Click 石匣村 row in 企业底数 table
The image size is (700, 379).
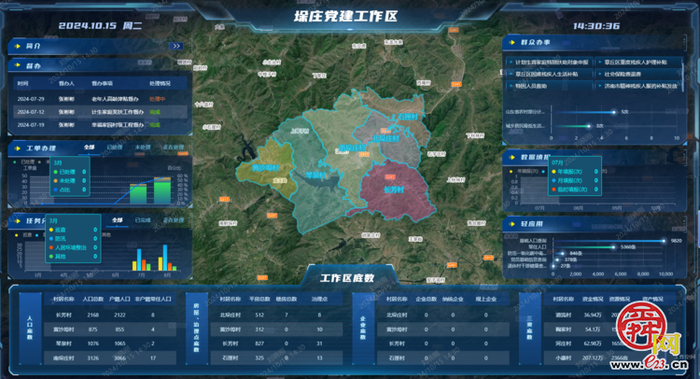click(443, 358)
